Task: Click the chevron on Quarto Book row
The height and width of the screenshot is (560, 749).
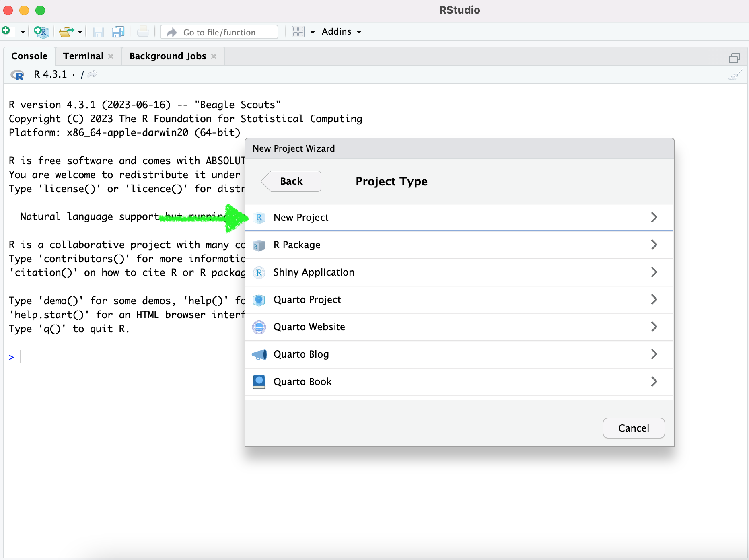Action: point(654,381)
